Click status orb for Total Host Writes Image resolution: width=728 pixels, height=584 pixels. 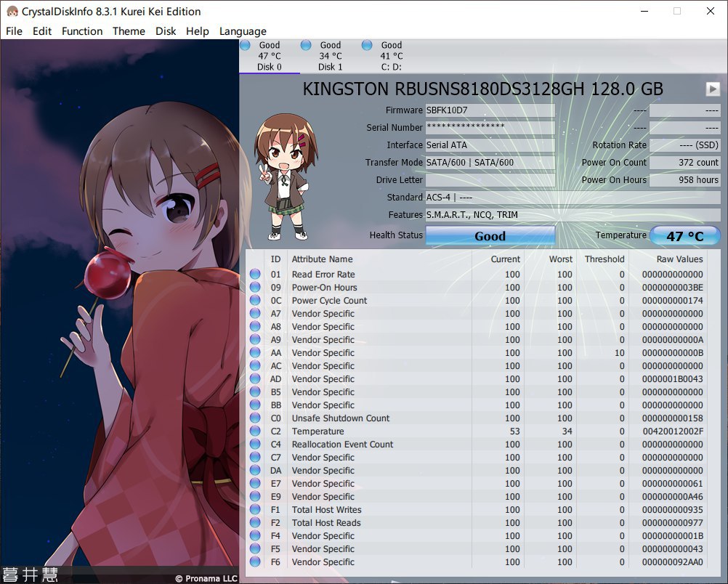[x=255, y=509]
